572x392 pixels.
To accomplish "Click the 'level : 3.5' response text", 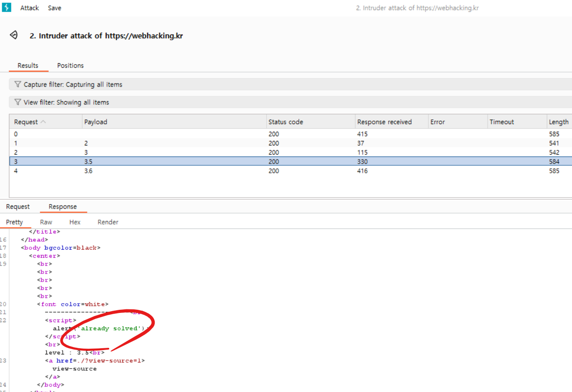I will (x=67, y=352).
